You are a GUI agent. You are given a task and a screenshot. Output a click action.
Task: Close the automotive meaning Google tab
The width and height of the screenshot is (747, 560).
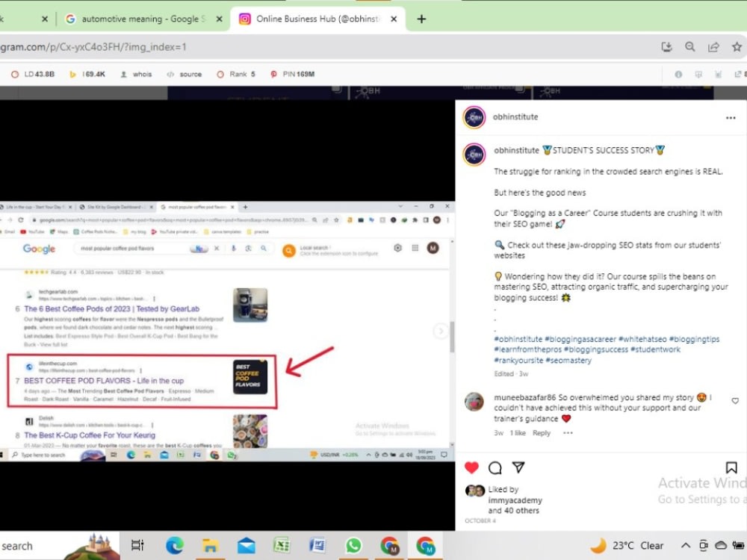[219, 19]
